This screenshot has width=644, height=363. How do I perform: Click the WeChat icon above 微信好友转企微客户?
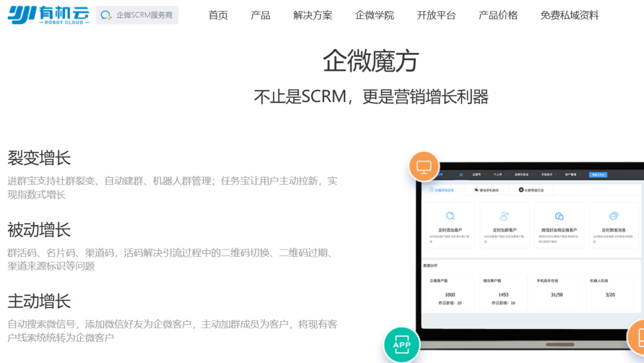coord(559,216)
